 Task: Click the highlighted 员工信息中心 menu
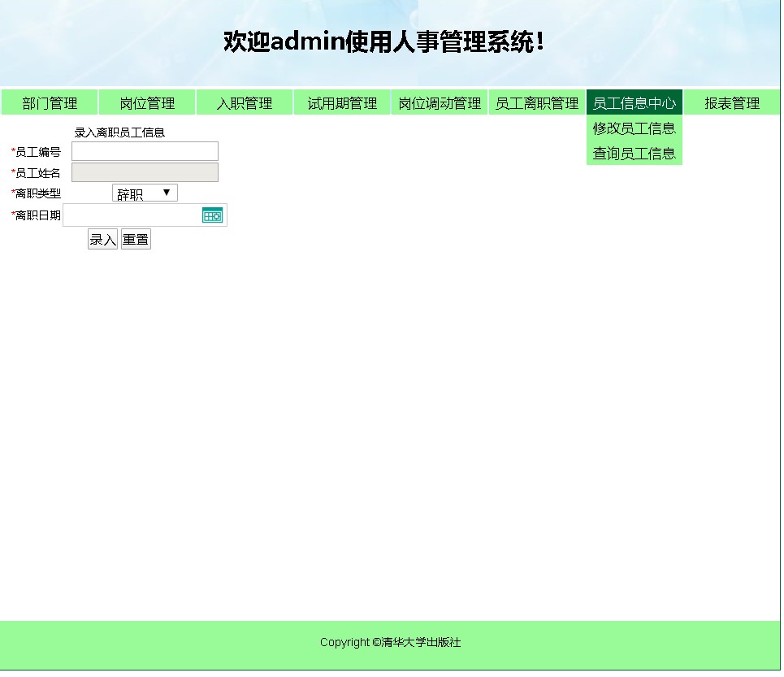pos(634,103)
